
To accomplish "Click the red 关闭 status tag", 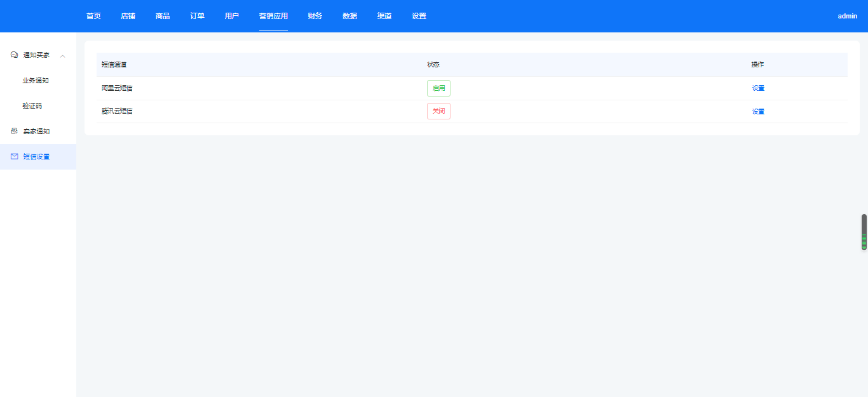I will click(438, 111).
